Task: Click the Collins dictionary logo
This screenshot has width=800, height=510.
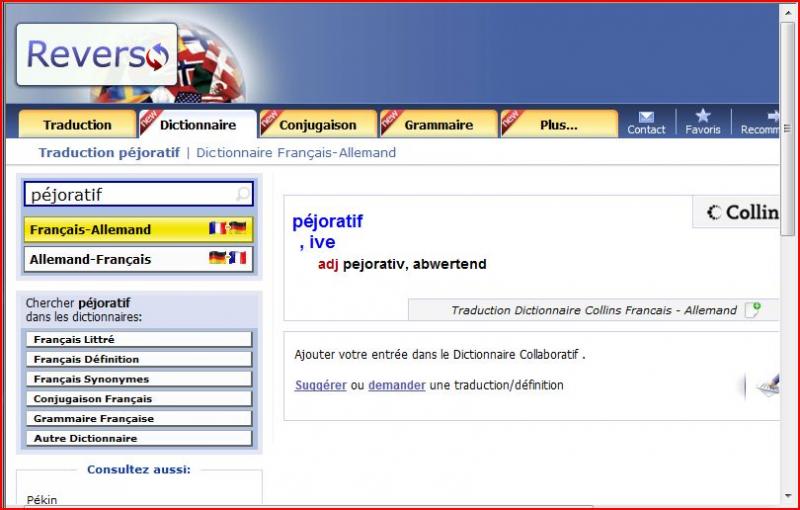Action: (x=742, y=212)
